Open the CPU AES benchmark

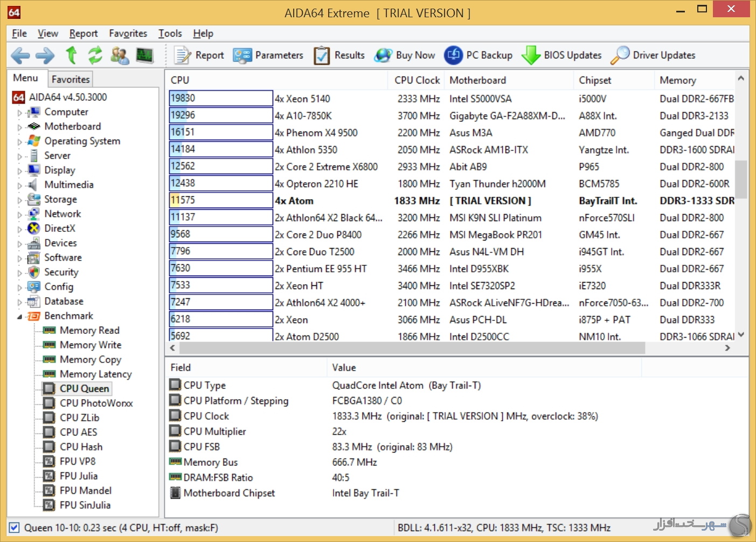coord(79,432)
